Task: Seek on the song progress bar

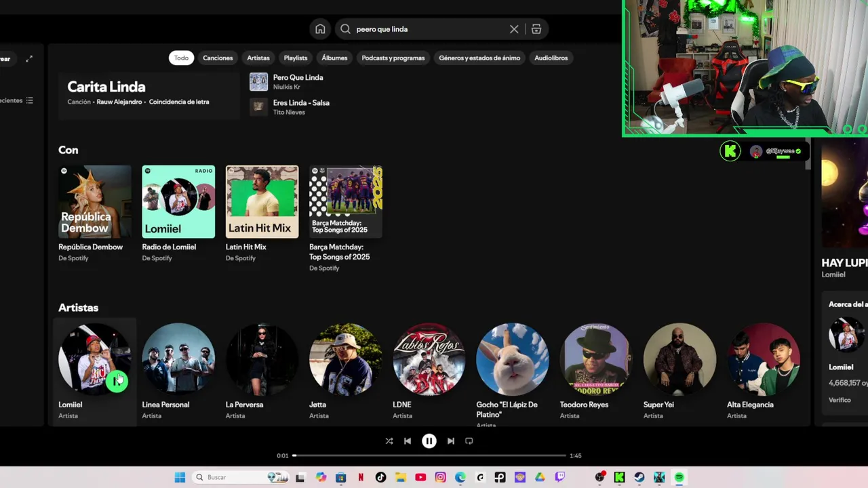Action: (x=429, y=455)
